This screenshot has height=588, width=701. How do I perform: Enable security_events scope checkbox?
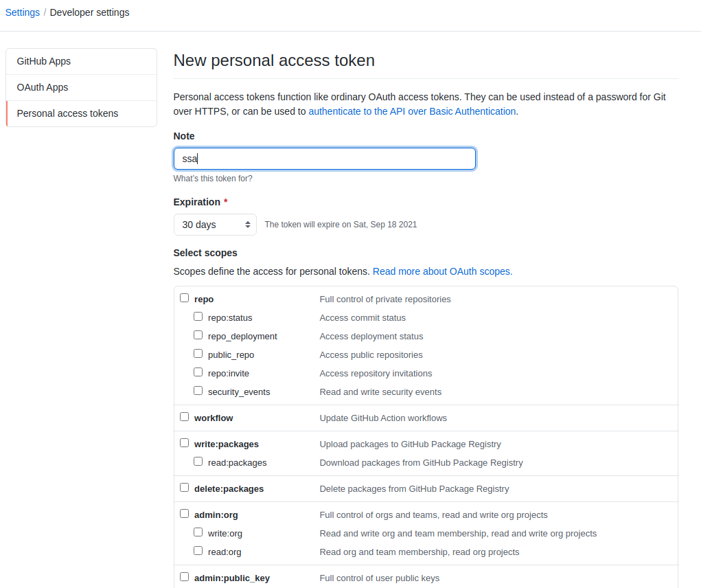pyautogui.click(x=198, y=391)
